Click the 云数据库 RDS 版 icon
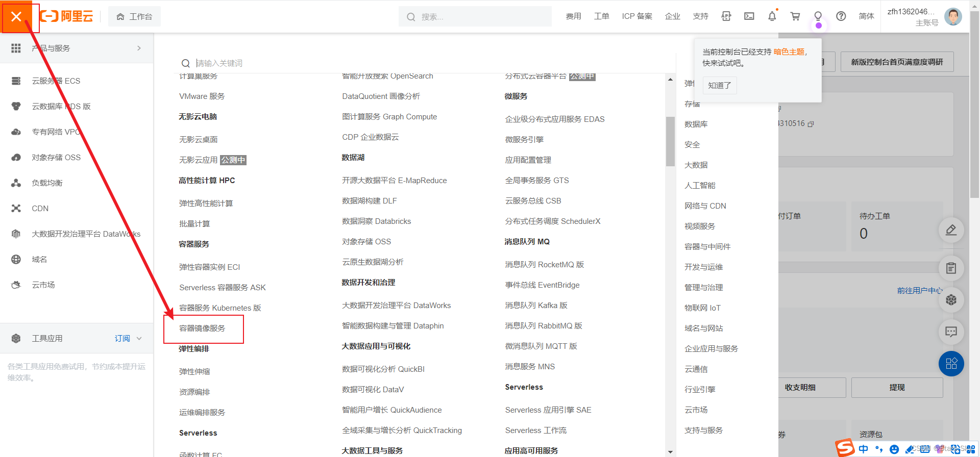 [16, 106]
